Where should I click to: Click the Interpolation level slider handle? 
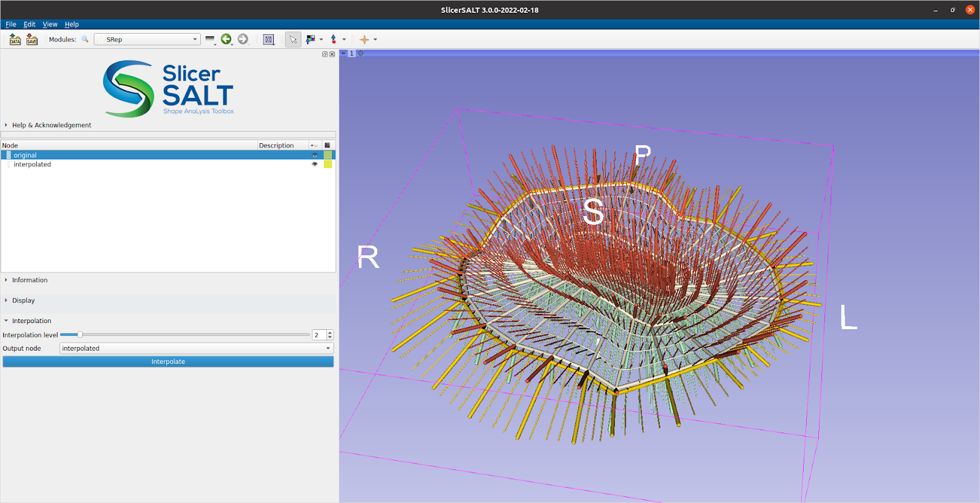click(x=80, y=335)
